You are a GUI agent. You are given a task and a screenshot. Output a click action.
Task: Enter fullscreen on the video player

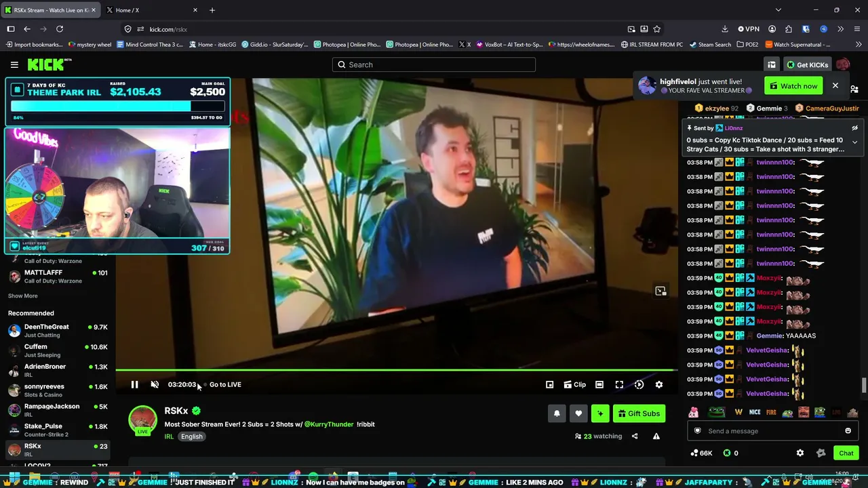click(619, 384)
